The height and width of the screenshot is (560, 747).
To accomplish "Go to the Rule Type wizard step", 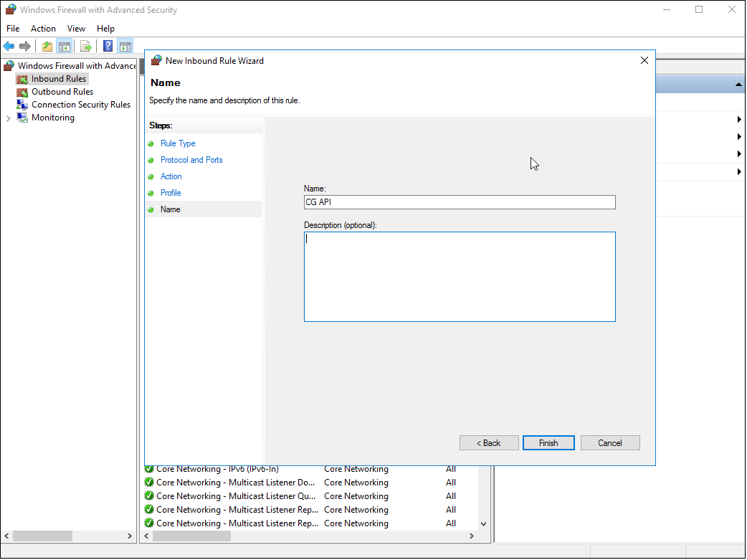I will coord(176,143).
